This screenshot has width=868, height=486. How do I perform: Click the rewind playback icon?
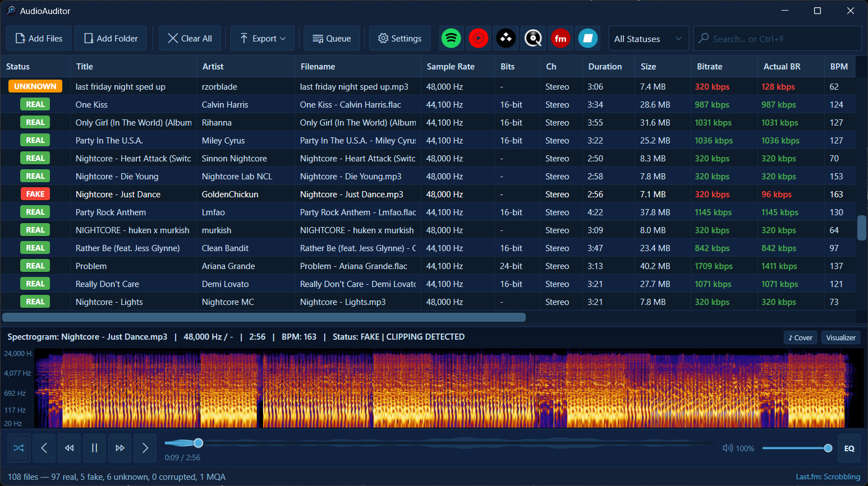[x=69, y=448]
